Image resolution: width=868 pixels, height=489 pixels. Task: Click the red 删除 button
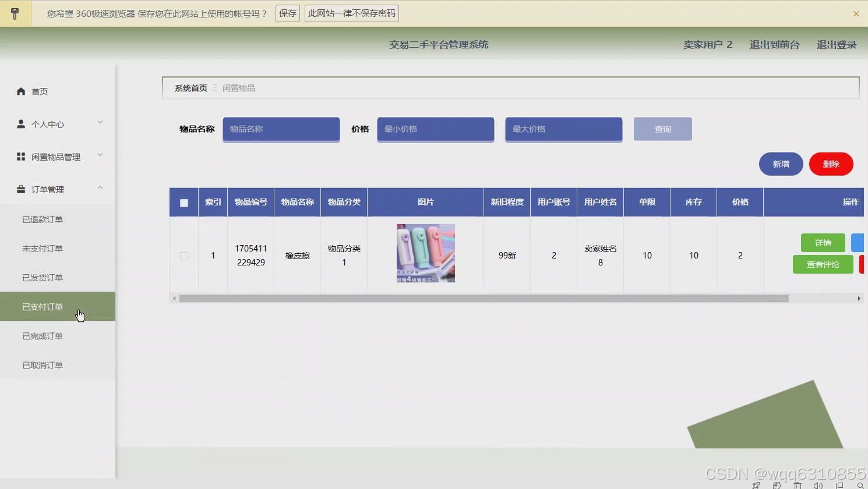pyautogui.click(x=831, y=164)
